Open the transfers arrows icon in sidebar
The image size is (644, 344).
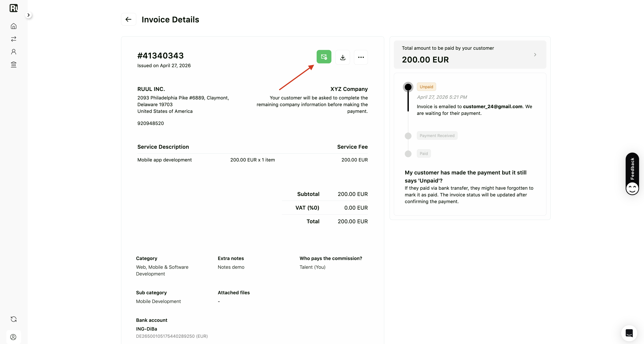click(x=14, y=39)
